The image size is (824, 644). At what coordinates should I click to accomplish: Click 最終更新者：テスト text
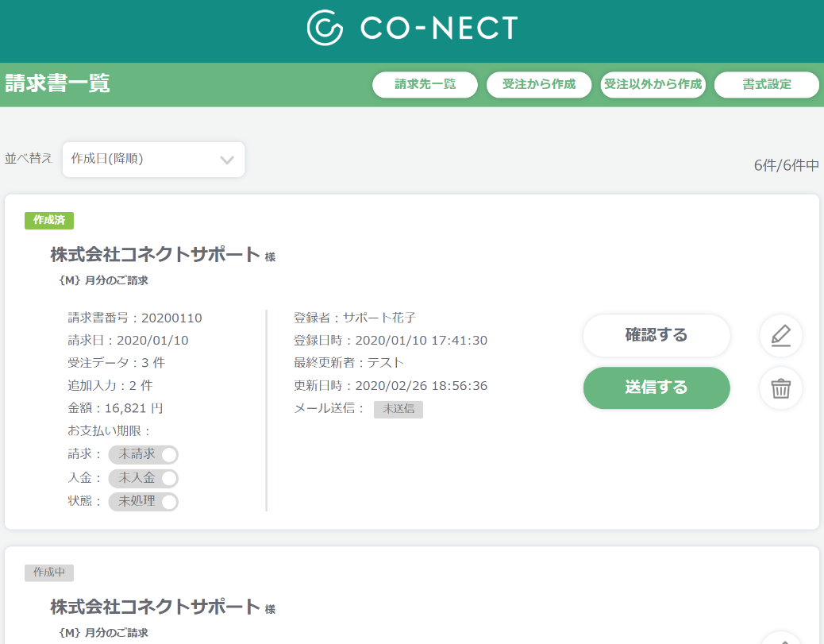click(x=348, y=363)
